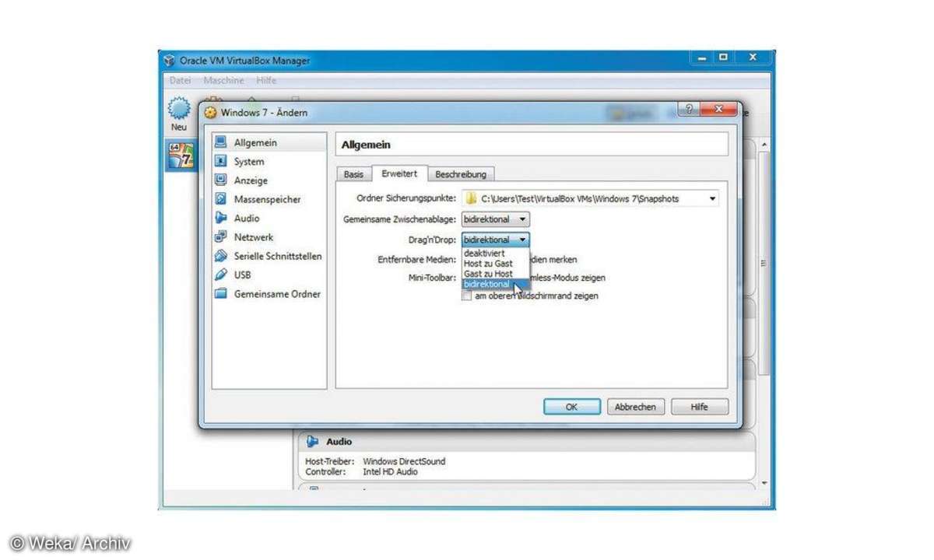Open the Datei menu in VirtualBox Manager
Screen dimensions: 934x560
pyautogui.click(x=180, y=80)
